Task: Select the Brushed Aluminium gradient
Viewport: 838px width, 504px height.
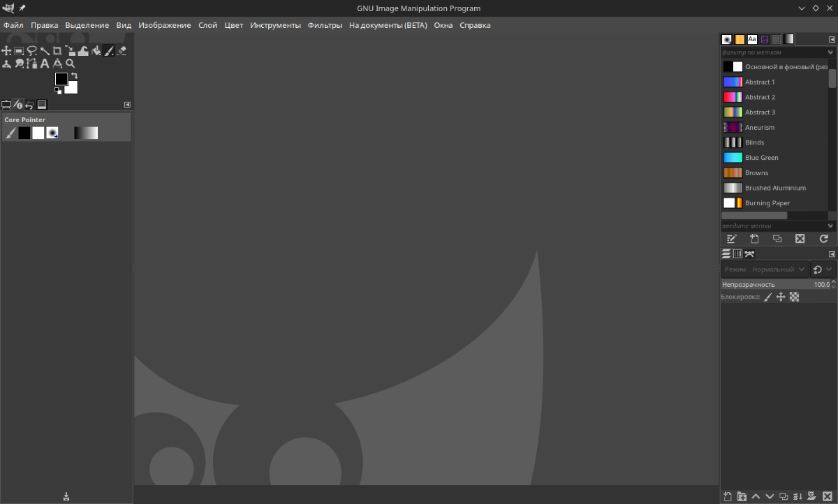Action: (x=774, y=188)
